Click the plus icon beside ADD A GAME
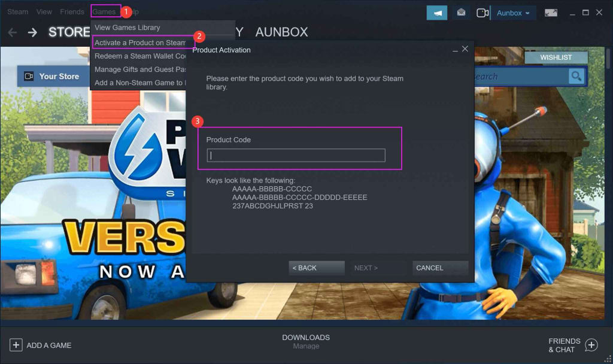Screen dimensions: 613x364 [16, 345]
